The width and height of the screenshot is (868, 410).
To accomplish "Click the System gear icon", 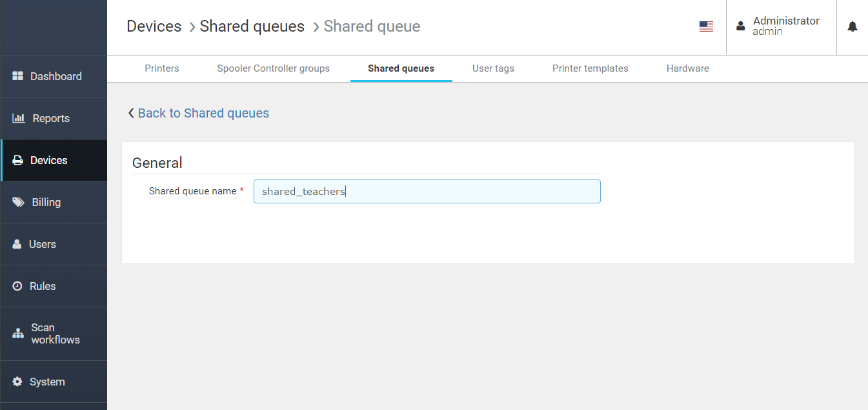I will point(17,382).
